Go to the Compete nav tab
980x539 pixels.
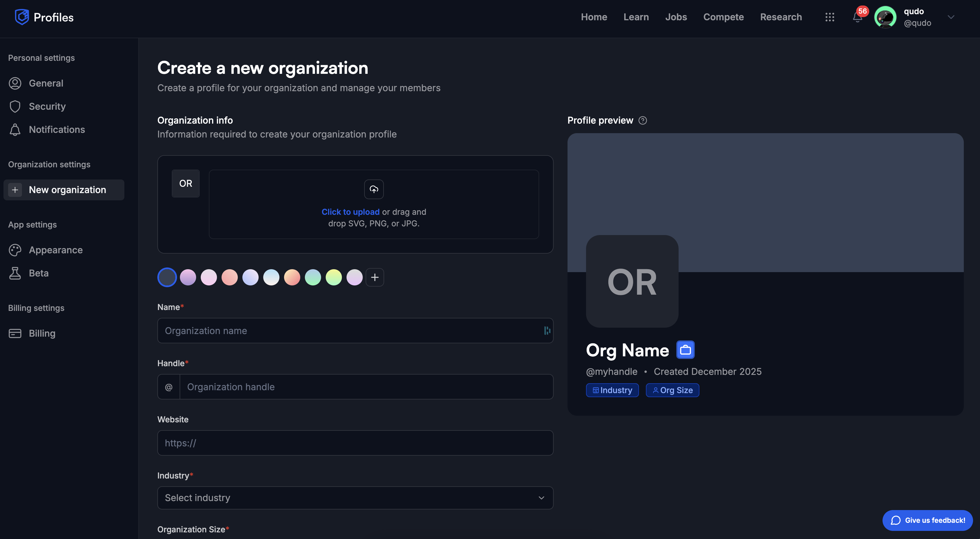pos(723,17)
